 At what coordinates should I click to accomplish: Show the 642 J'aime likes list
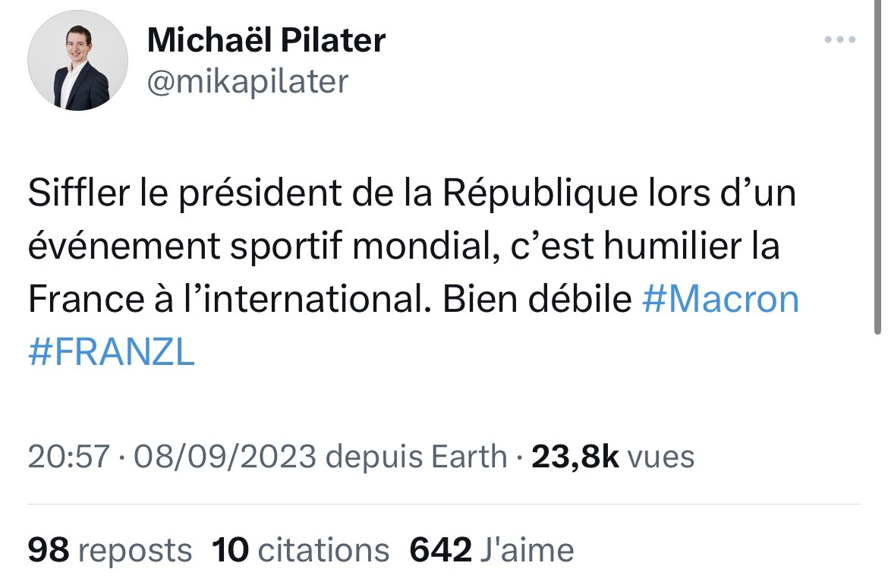[x=492, y=549]
